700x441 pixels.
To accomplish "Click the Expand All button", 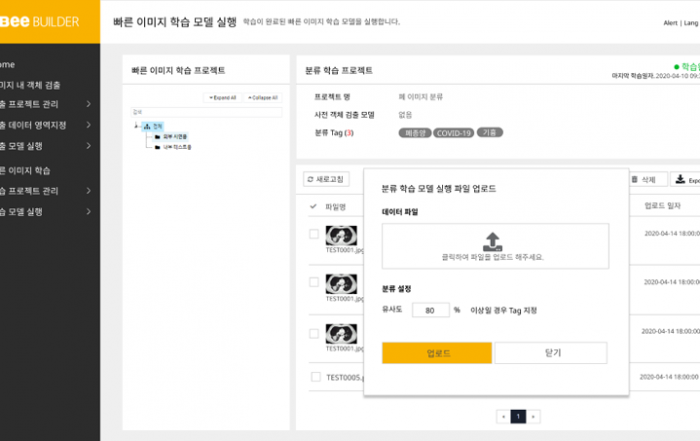I will pos(222,97).
